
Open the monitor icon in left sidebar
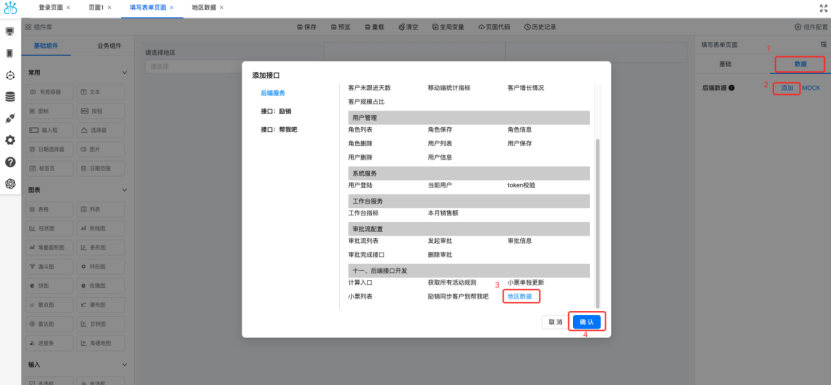tap(10, 32)
